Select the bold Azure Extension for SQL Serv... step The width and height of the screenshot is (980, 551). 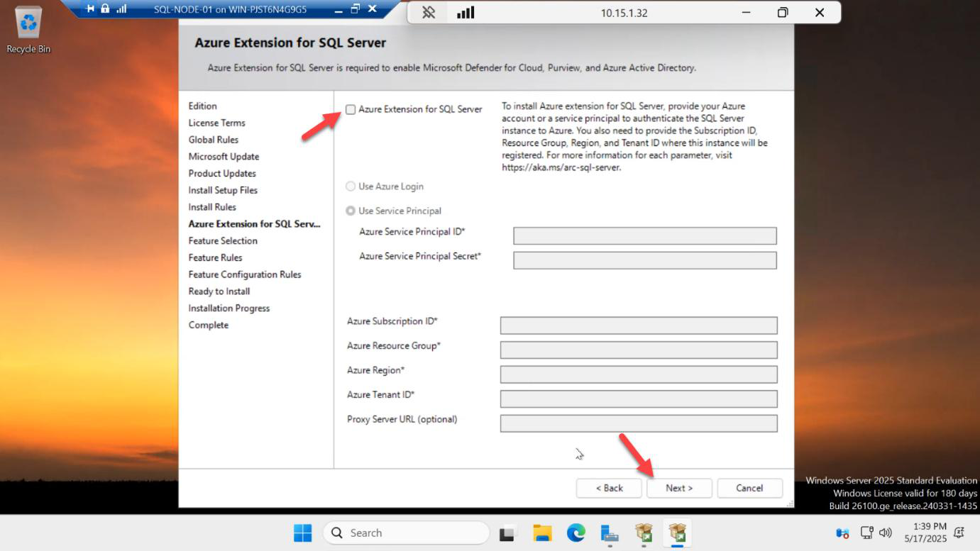pyautogui.click(x=254, y=224)
